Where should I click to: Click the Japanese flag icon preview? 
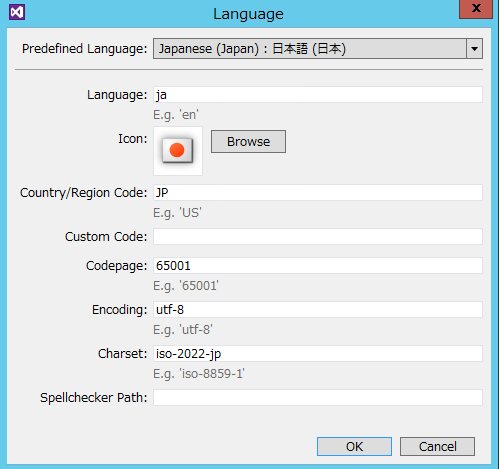(178, 151)
